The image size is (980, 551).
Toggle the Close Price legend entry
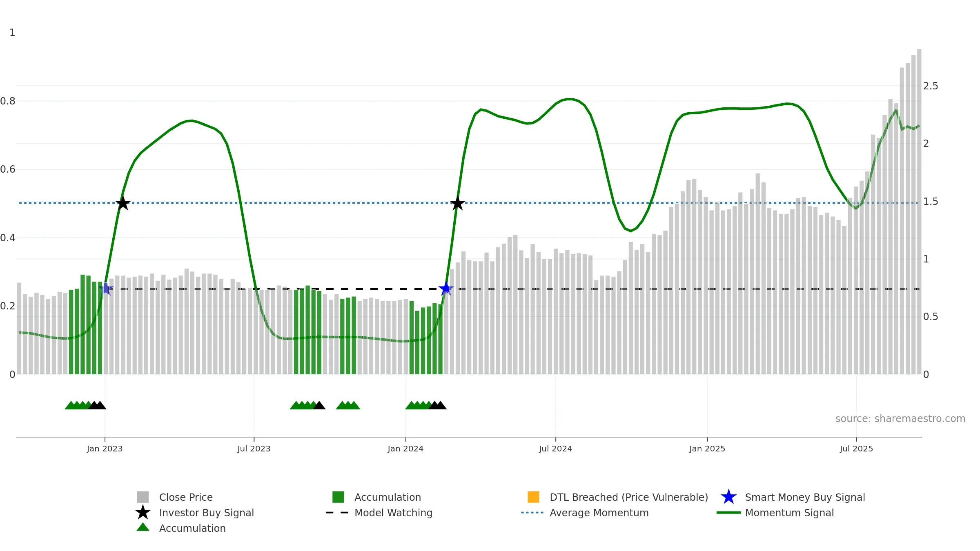coord(186,497)
